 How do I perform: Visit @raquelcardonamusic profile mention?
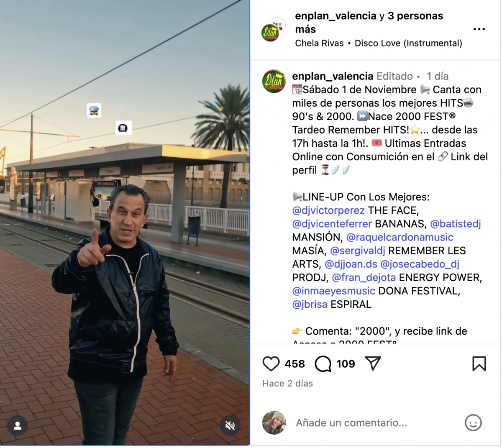[x=400, y=237]
